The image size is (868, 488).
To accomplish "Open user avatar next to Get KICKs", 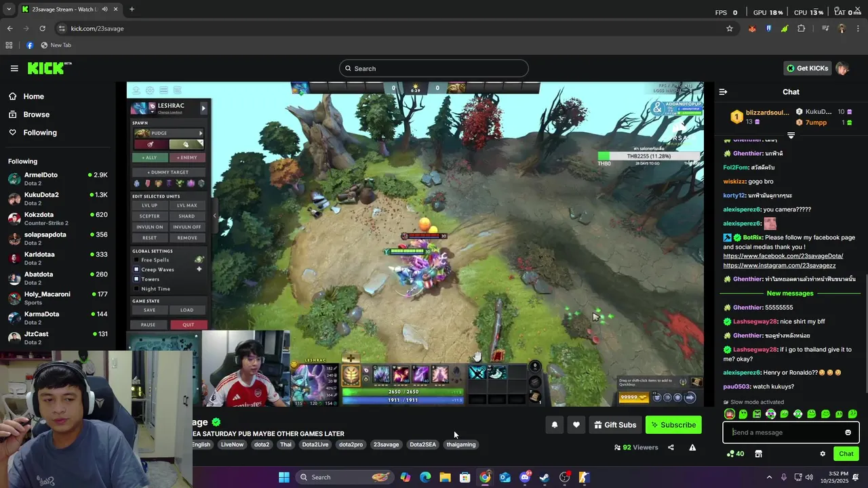I will point(842,68).
